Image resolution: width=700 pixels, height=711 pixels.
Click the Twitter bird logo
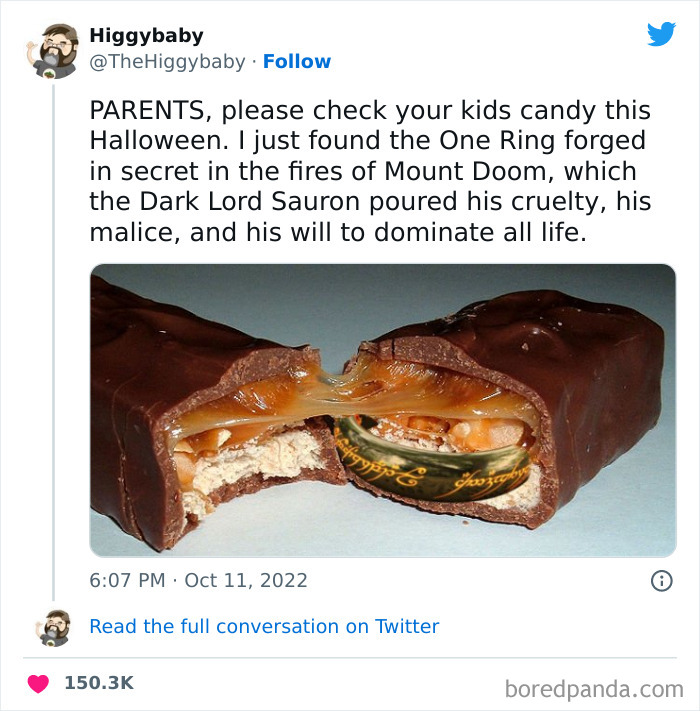(661, 34)
